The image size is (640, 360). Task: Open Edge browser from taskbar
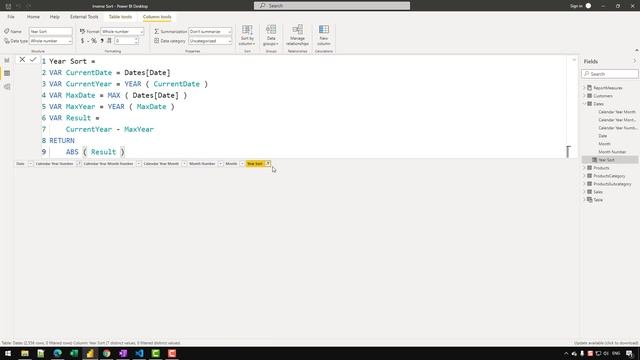click(58, 353)
